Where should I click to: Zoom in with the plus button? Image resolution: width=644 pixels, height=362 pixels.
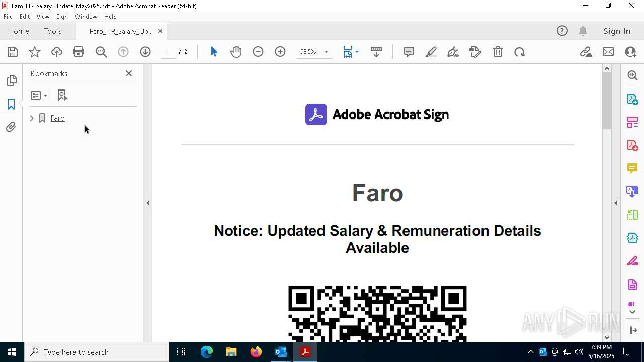[280, 52]
